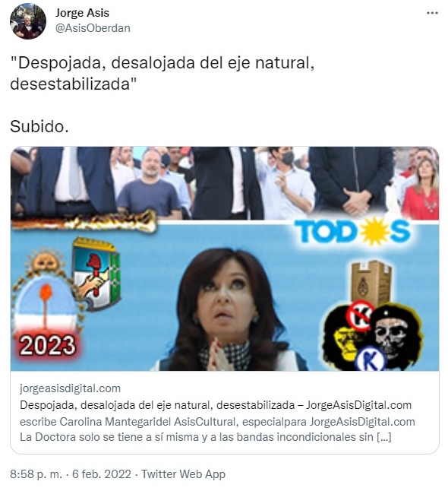Open the three-dot more options menu
Image resolution: width=448 pixels, height=491 pixels.
pos(432,13)
